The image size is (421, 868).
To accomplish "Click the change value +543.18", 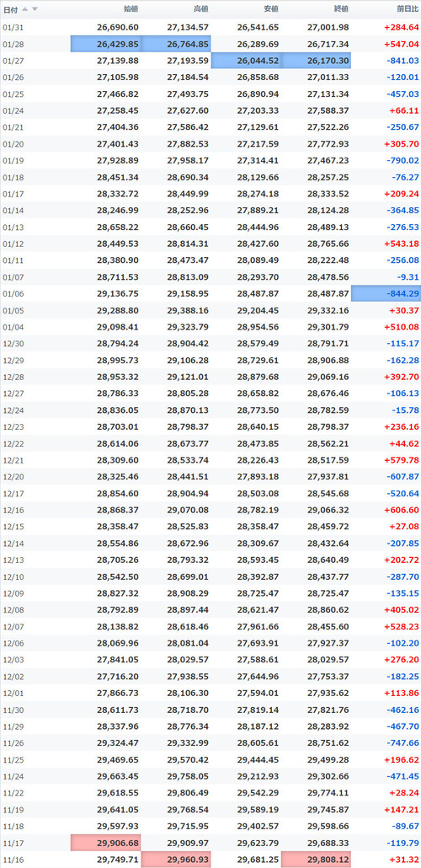I will (401, 244).
